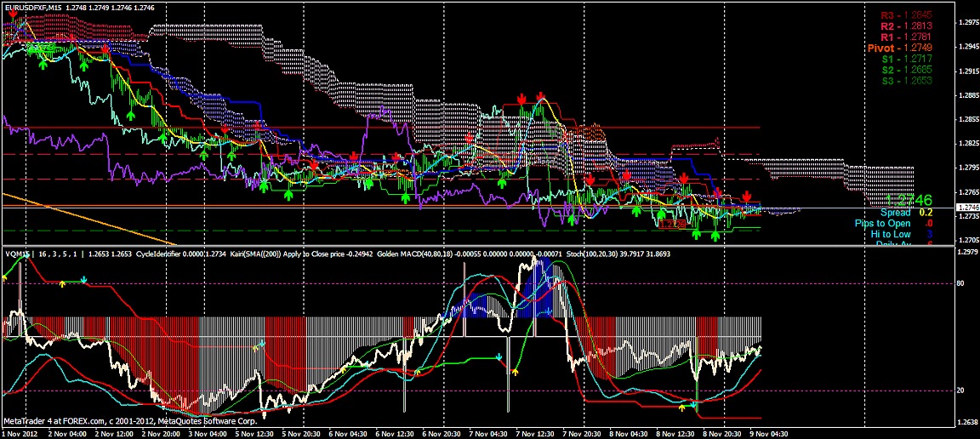Click the cyan down arrow at the indicator window's top left
Screen dimensions: 980x439
[x=84, y=279]
